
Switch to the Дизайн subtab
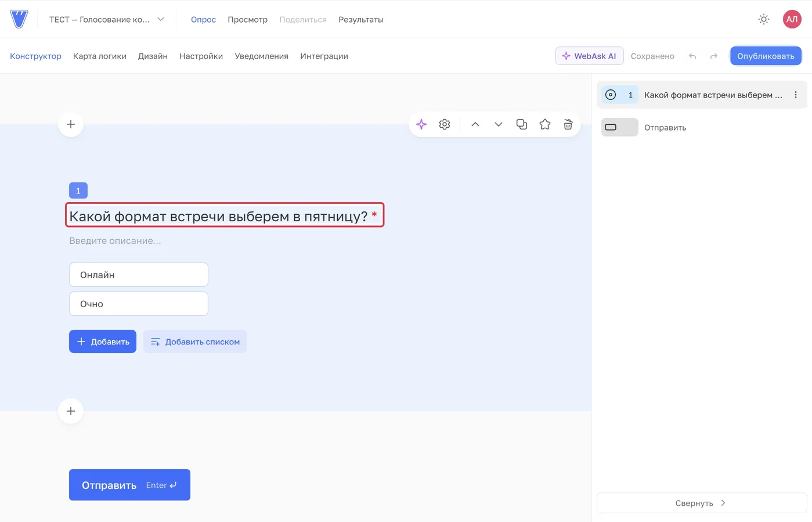[153, 56]
